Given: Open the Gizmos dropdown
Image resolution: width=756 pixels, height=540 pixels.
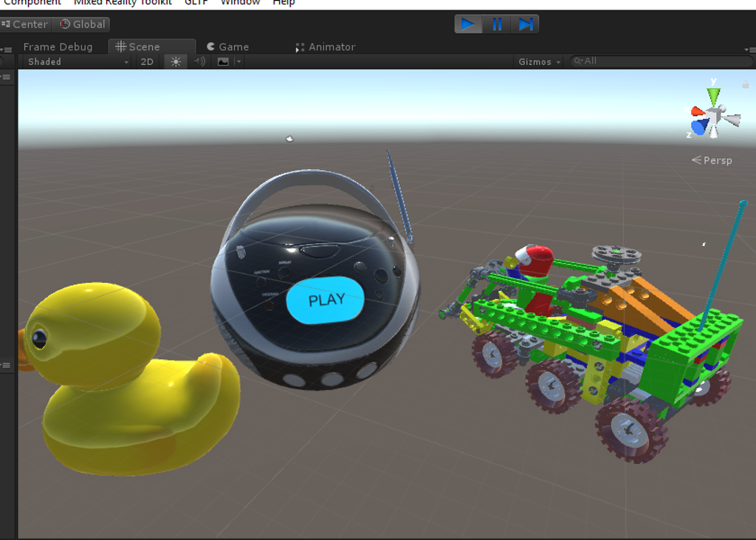Looking at the screenshot, I should (537, 61).
